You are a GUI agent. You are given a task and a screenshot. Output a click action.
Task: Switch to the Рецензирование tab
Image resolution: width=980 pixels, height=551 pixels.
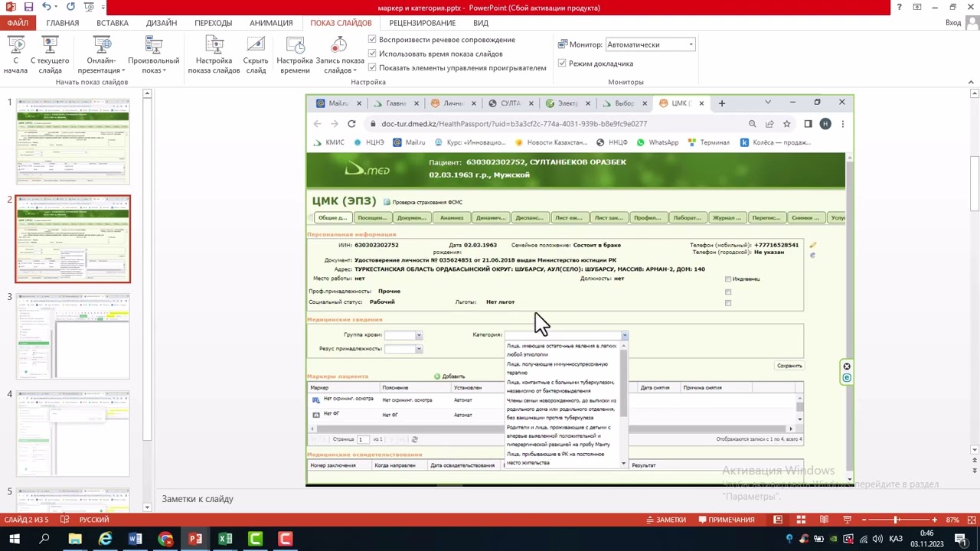point(422,23)
